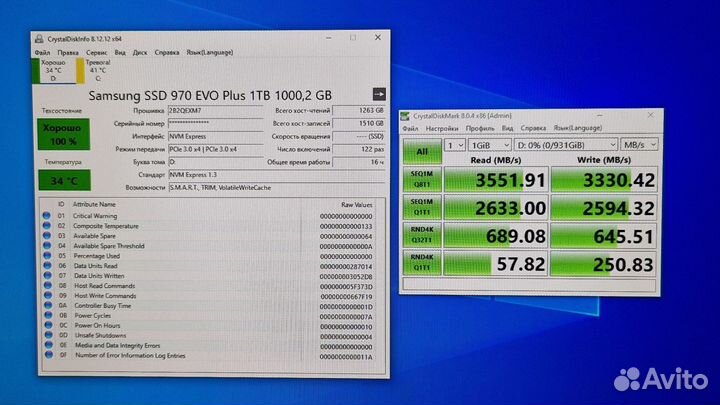Run the RND4K Q1T1 test

422,263
